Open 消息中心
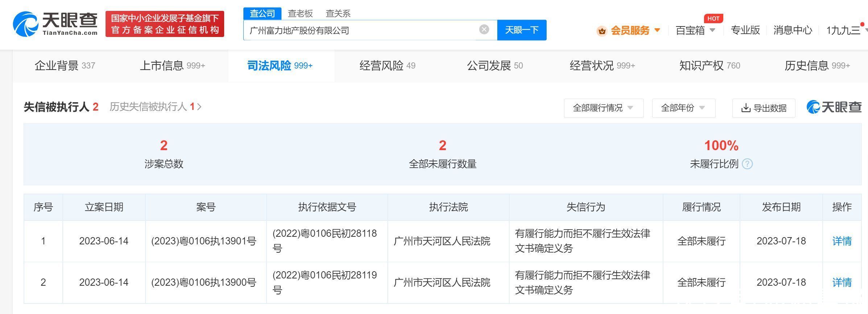This screenshot has width=868, height=314. point(793,30)
